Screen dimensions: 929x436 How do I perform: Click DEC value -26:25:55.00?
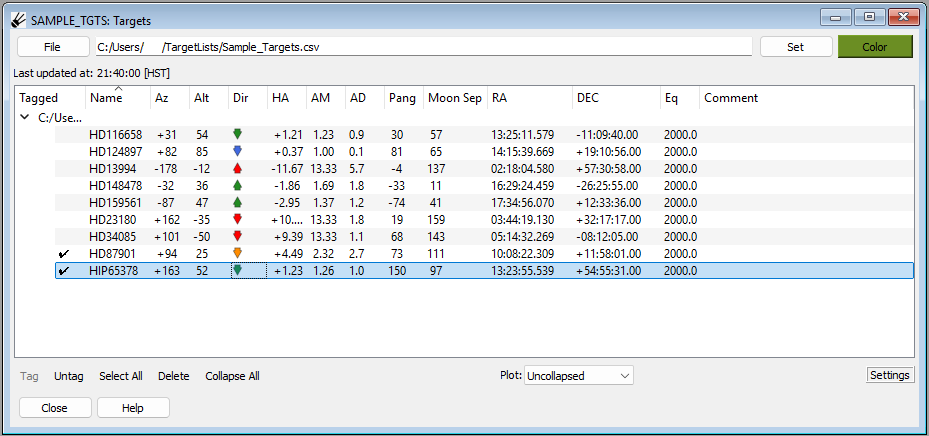coord(608,186)
